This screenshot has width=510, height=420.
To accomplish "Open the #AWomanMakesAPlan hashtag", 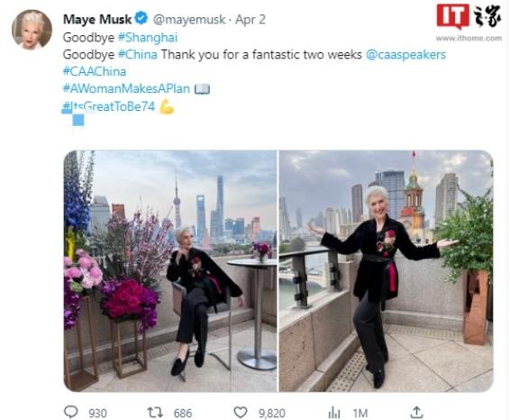I will coord(126,88).
